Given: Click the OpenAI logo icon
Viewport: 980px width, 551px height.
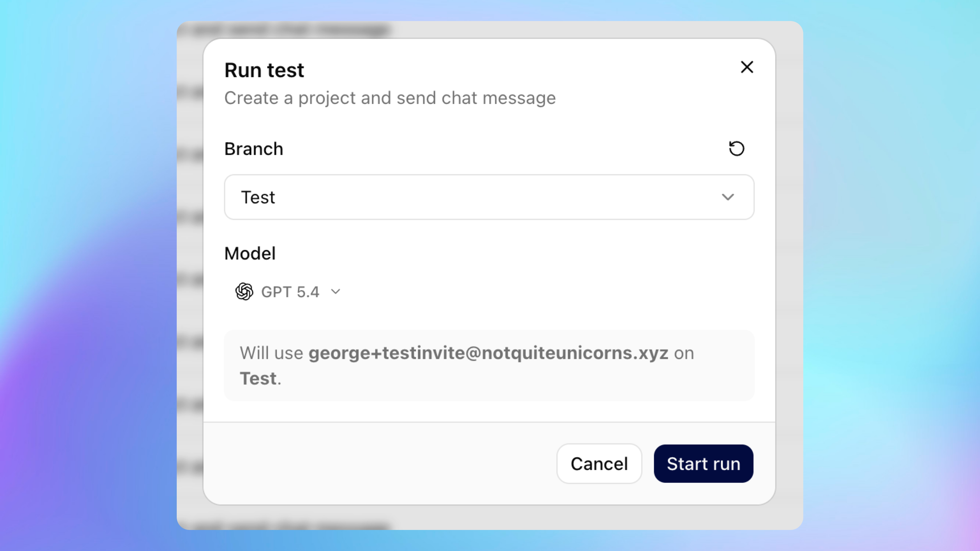Looking at the screenshot, I should pyautogui.click(x=244, y=292).
